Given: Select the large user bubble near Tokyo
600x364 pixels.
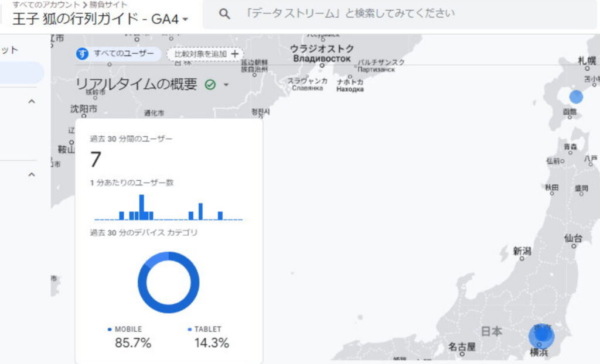Looking at the screenshot, I should tap(541, 336).
